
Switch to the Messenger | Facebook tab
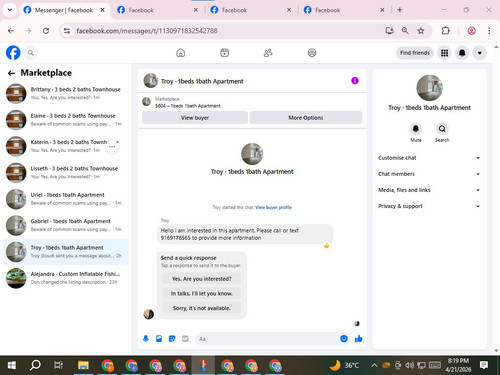pos(64,10)
